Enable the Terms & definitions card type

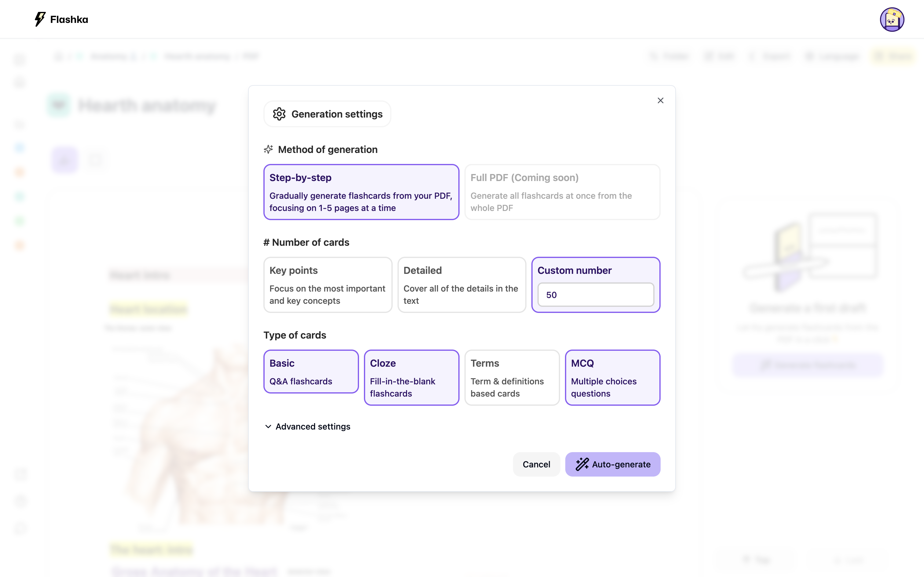coord(512,377)
